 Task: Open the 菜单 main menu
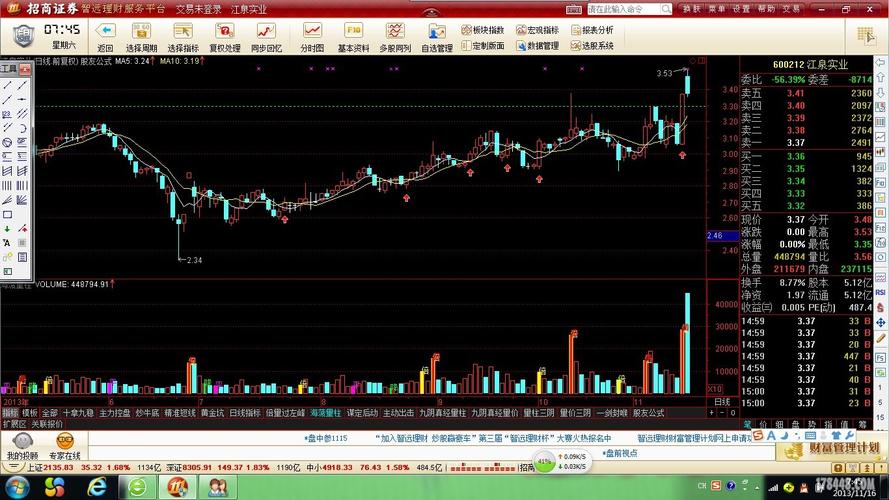(x=716, y=9)
